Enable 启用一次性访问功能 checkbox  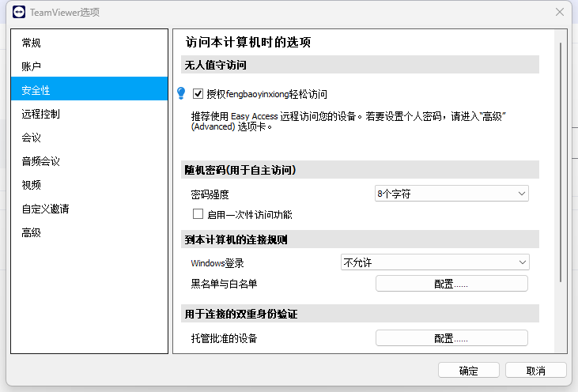coord(198,214)
